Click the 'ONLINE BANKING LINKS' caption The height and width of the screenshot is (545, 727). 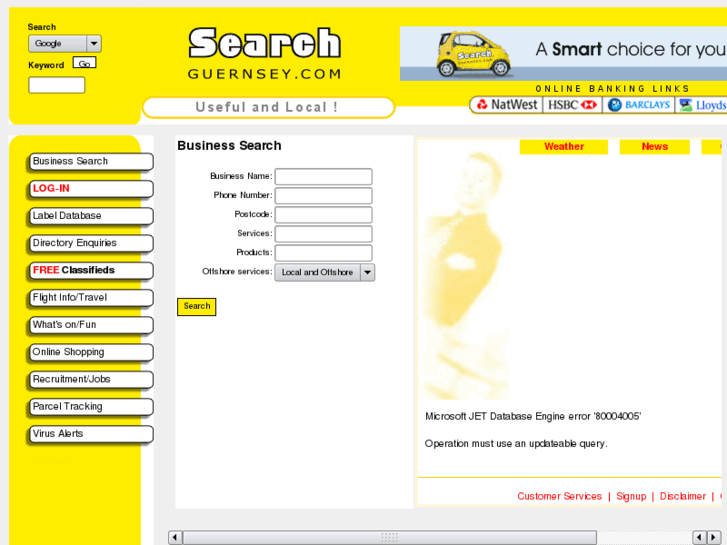pos(612,89)
